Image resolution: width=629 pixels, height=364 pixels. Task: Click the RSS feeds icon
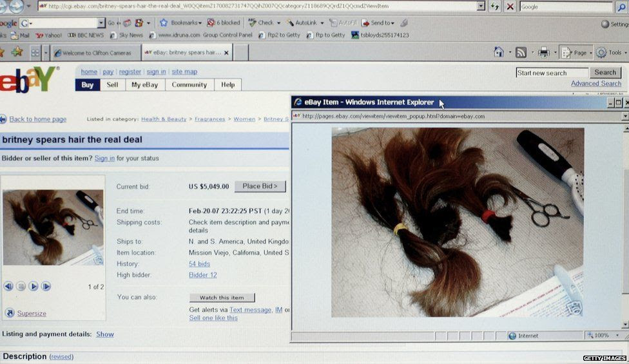point(521,53)
